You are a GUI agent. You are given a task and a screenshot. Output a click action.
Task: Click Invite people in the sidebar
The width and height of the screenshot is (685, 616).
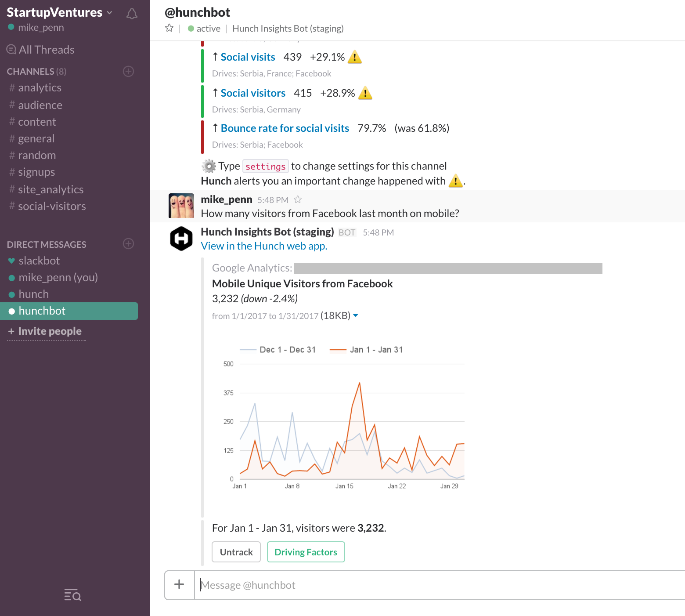point(50,331)
